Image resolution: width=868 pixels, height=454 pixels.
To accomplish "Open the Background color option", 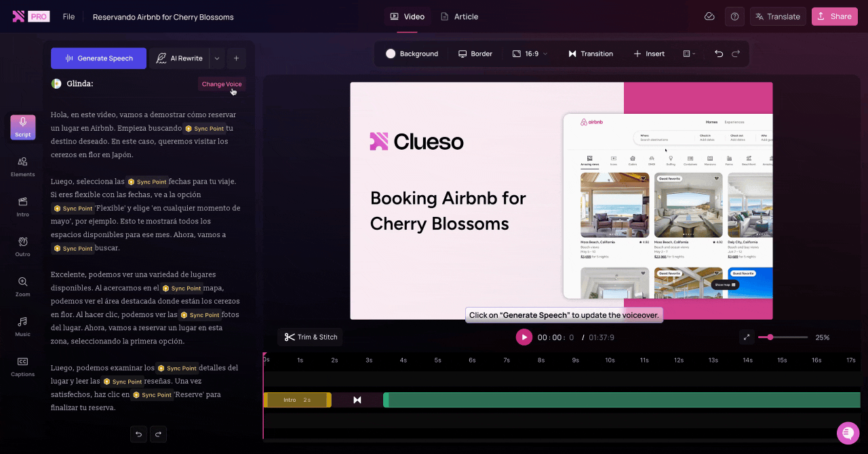I will pos(412,54).
